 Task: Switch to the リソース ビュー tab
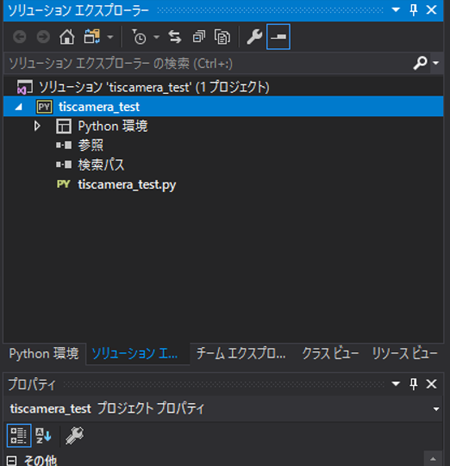pyautogui.click(x=405, y=354)
